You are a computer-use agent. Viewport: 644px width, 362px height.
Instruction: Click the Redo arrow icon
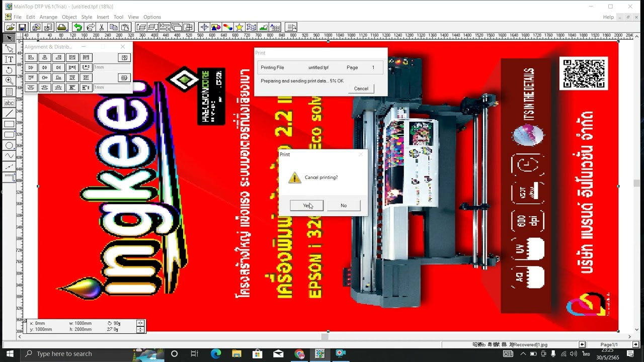point(90,27)
